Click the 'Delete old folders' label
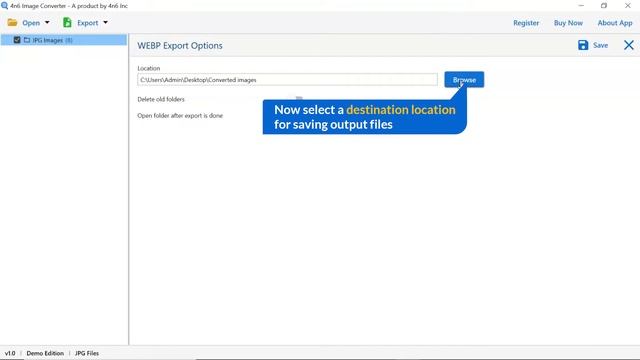 pyautogui.click(x=161, y=99)
